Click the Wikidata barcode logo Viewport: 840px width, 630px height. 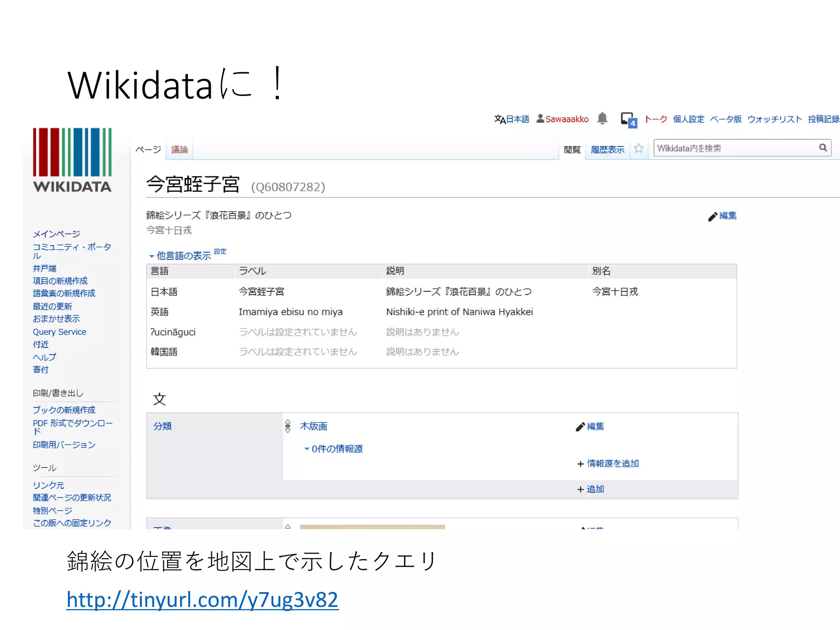(x=72, y=160)
